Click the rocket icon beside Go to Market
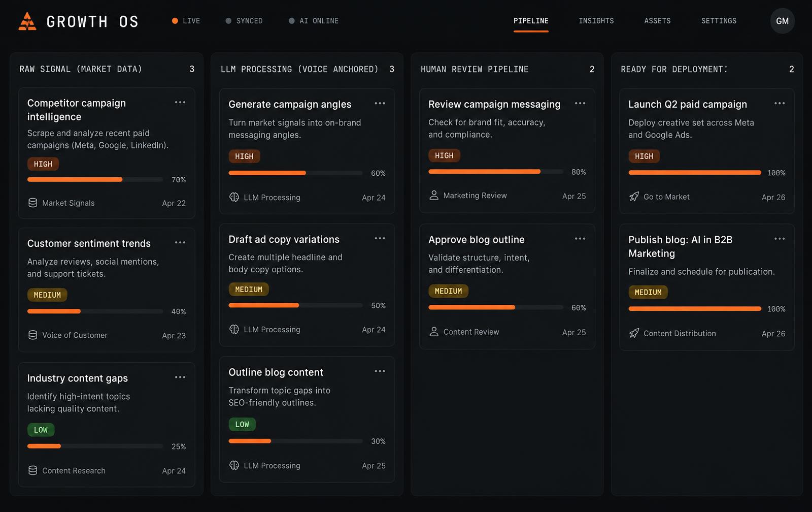Viewport: 812px width, 512px height. click(634, 197)
